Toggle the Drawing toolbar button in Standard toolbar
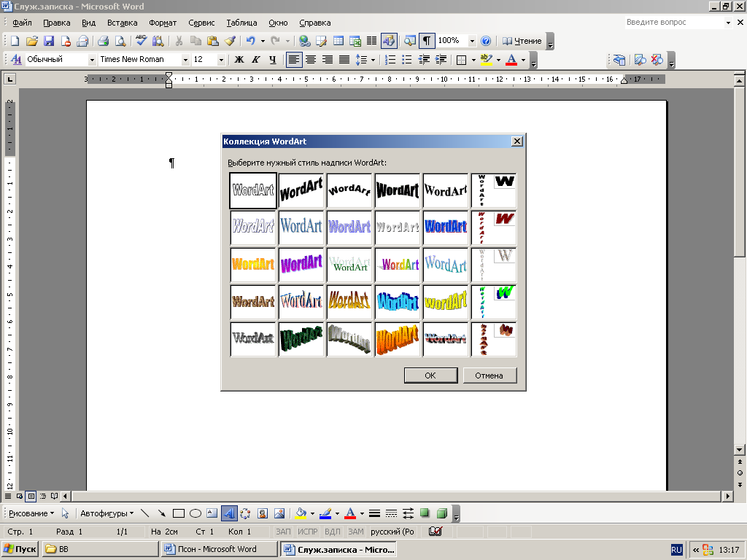The image size is (747, 560). [x=389, y=41]
